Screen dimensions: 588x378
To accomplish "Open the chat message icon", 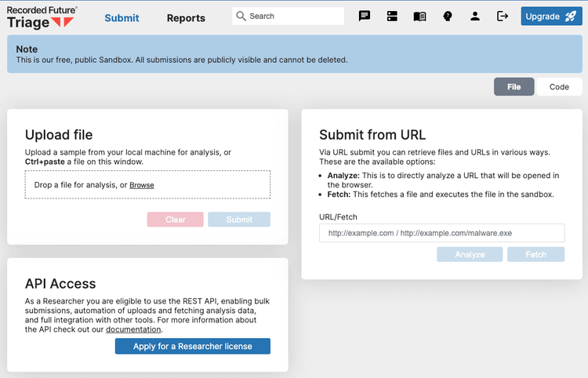I will point(365,16).
